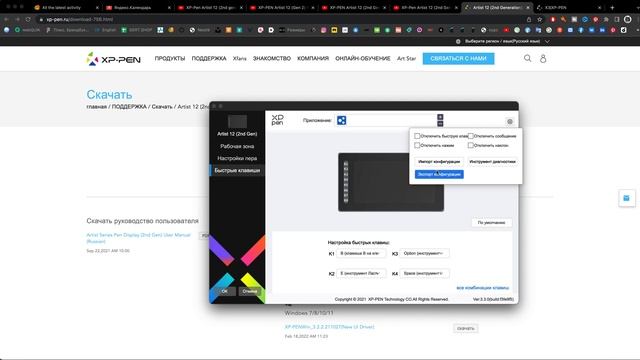The image size is (640, 360).
Task: Enable Отключить нажим checkbox
Action: click(417, 145)
